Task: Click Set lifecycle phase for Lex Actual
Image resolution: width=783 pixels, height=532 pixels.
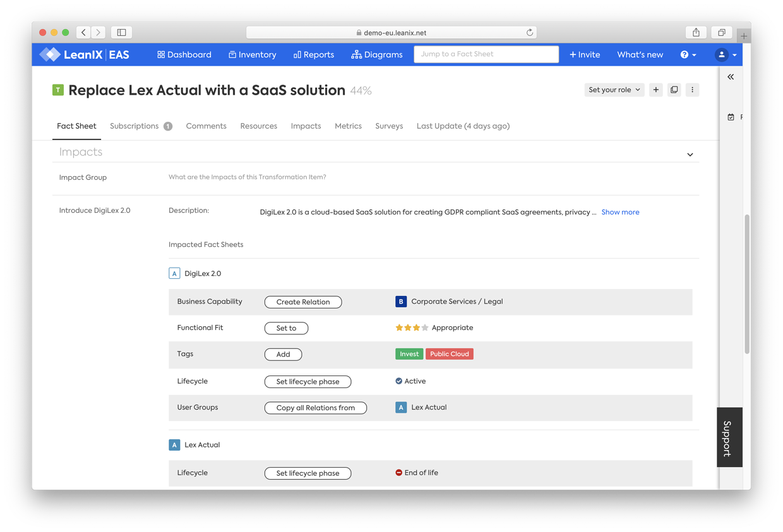Action: point(308,473)
